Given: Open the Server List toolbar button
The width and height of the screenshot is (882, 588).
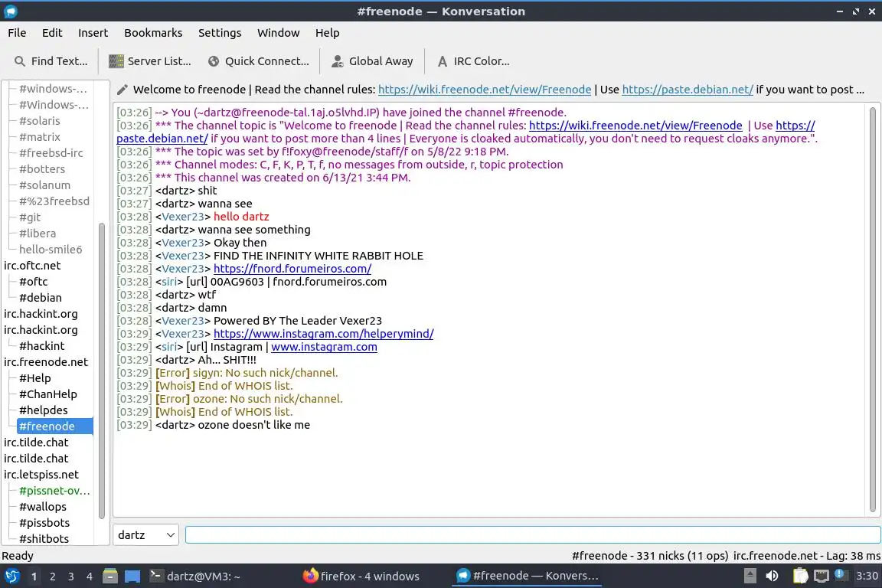Looking at the screenshot, I should pyautogui.click(x=149, y=61).
